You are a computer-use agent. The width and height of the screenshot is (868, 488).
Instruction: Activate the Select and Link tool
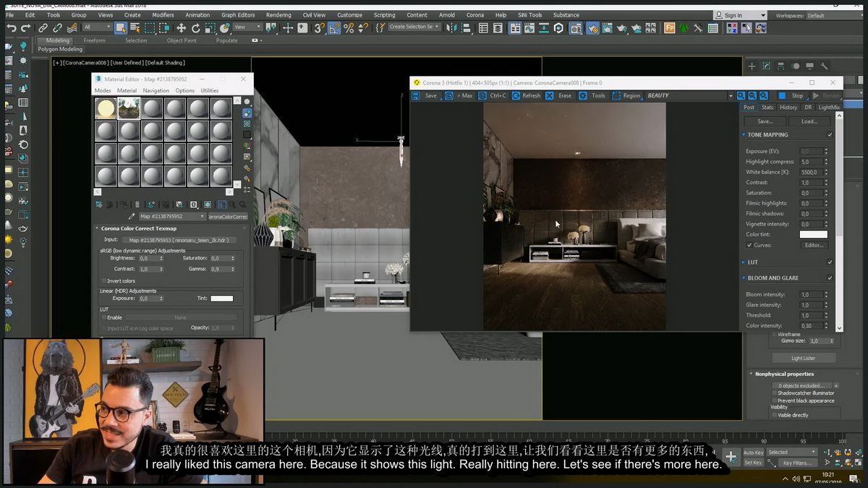coord(43,27)
